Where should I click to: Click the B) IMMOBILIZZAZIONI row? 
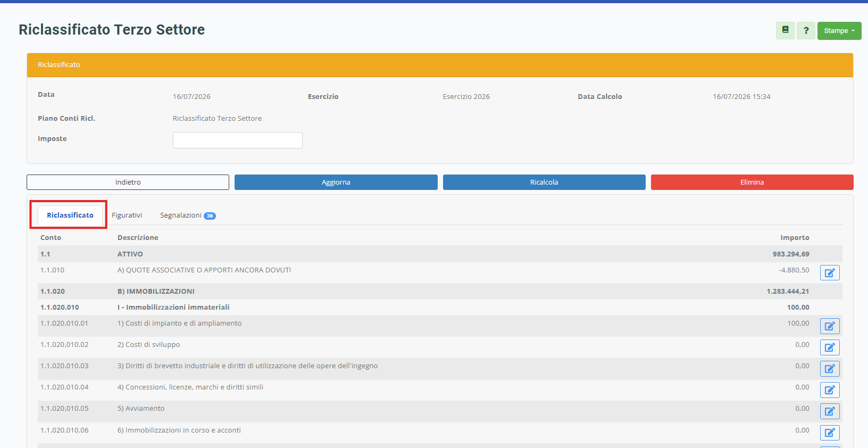[440, 291]
